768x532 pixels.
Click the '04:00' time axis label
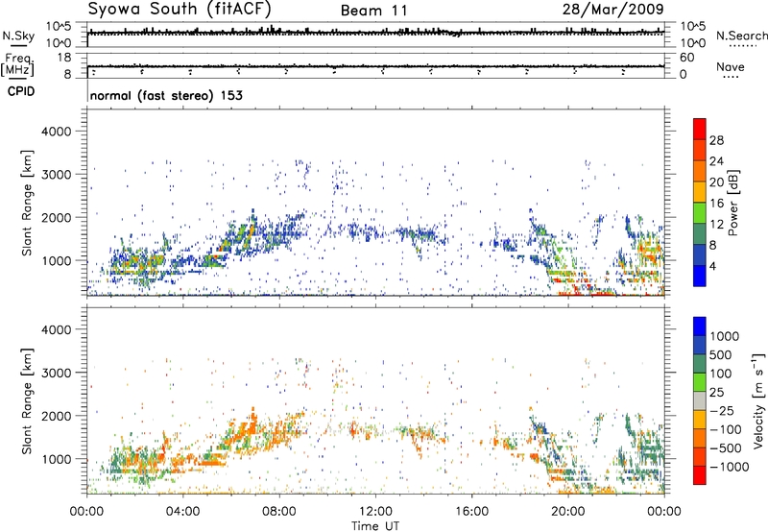182,512
